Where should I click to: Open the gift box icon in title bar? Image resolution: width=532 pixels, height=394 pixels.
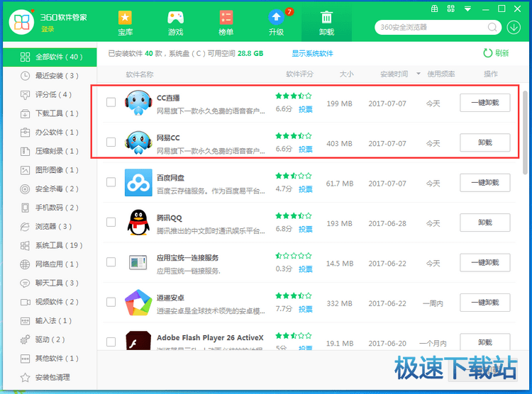(x=434, y=9)
